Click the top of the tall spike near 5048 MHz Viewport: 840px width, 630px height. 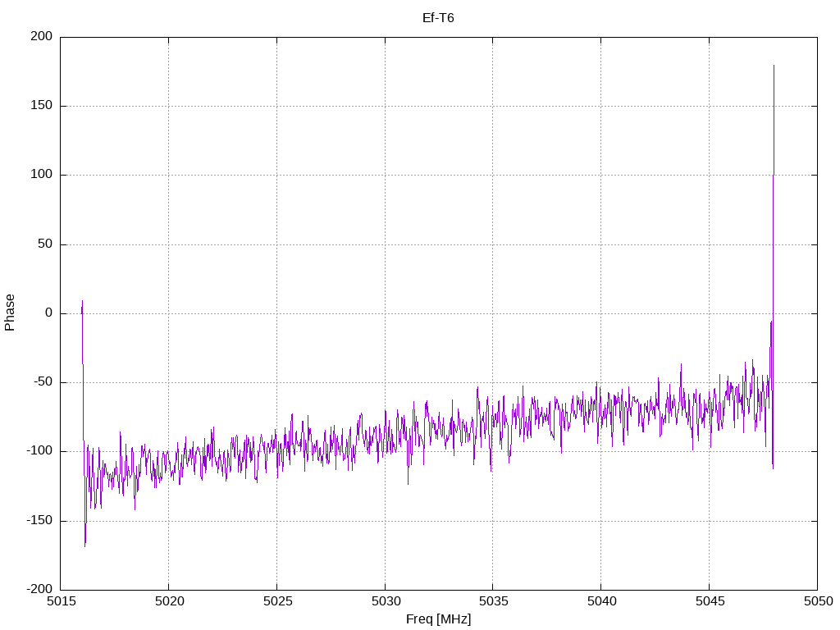click(x=774, y=66)
